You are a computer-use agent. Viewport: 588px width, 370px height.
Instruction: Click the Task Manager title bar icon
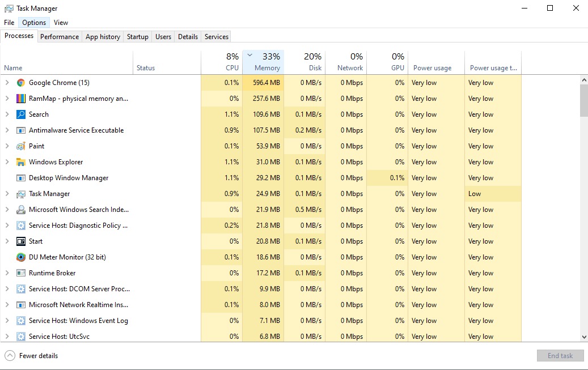[9, 8]
